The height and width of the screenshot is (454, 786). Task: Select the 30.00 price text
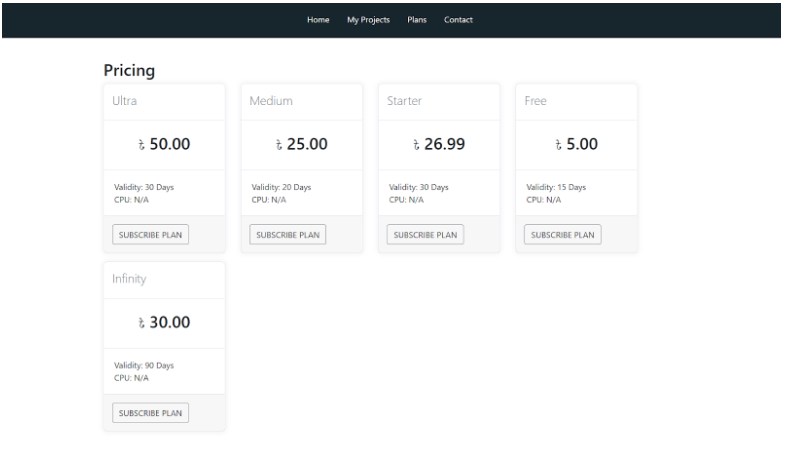click(x=170, y=322)
